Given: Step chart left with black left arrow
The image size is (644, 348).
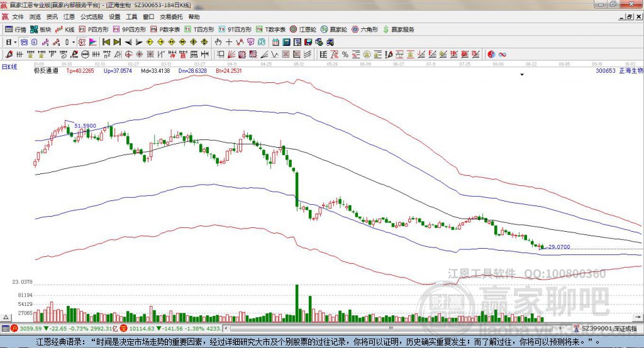Looking at the screenshot, I should (128, 42).
